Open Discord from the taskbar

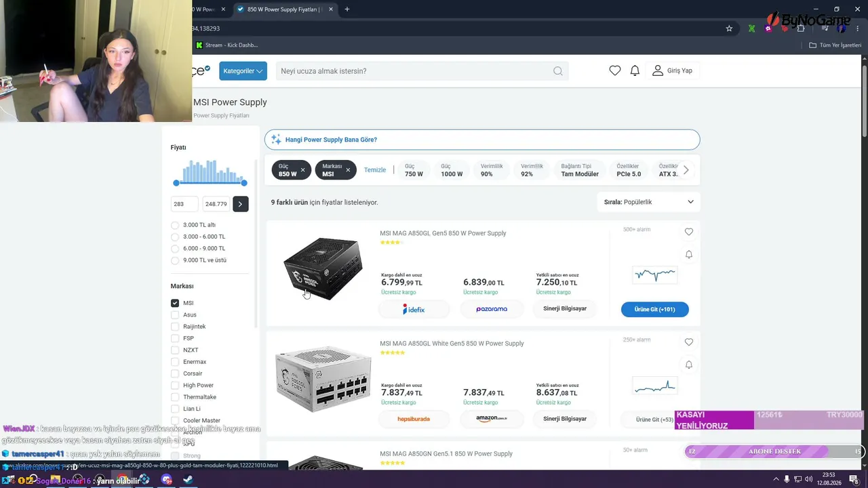point(167,480)
